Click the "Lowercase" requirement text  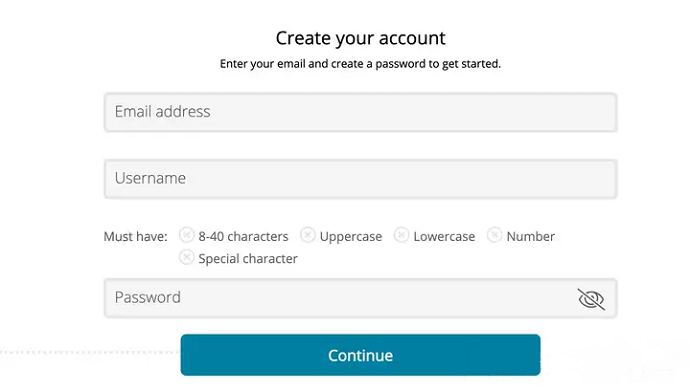pyautogui.click(x=444, y=237)
